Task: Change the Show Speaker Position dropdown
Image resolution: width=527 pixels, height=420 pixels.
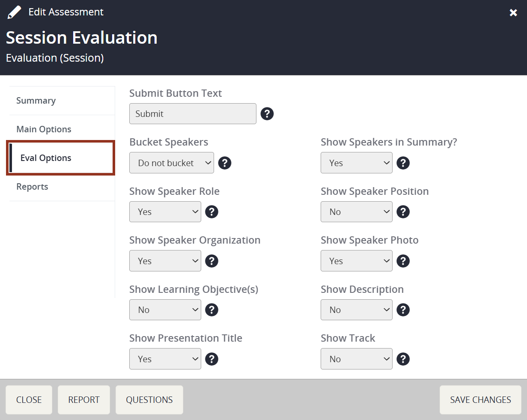Action: [x=357, y=212]
